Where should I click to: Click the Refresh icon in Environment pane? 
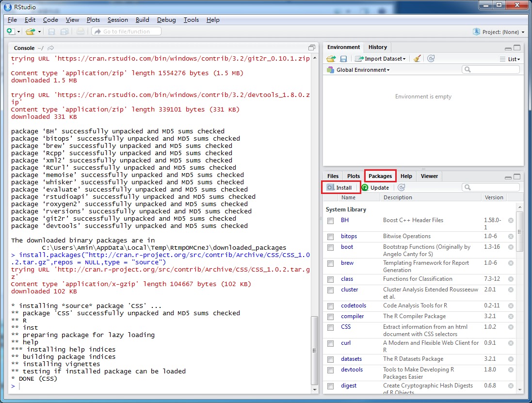coord(431,59)
